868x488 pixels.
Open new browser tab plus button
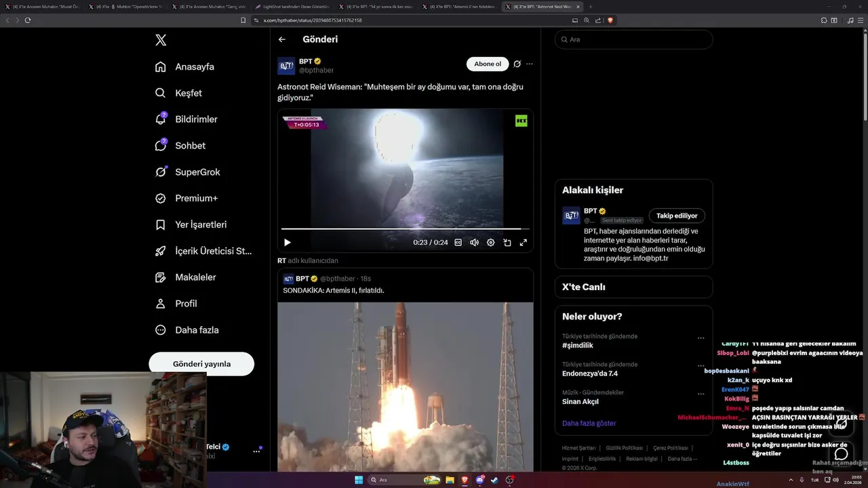(590, 7)
